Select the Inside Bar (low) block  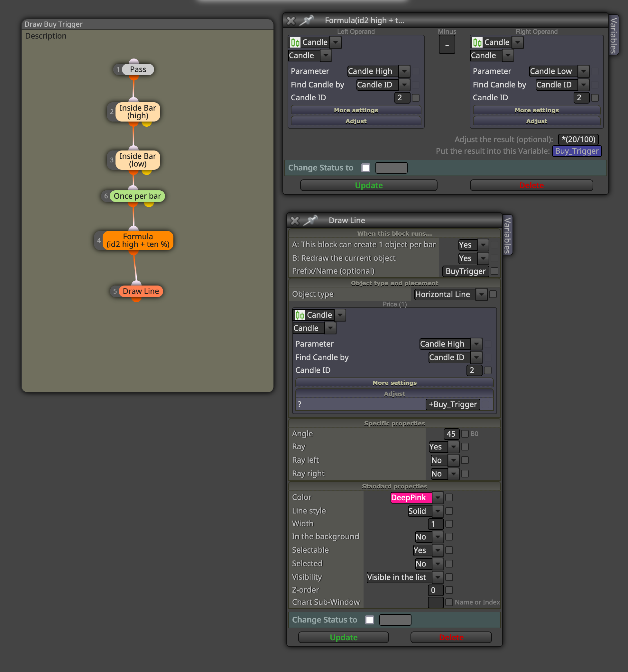click(x=138, y=160)
